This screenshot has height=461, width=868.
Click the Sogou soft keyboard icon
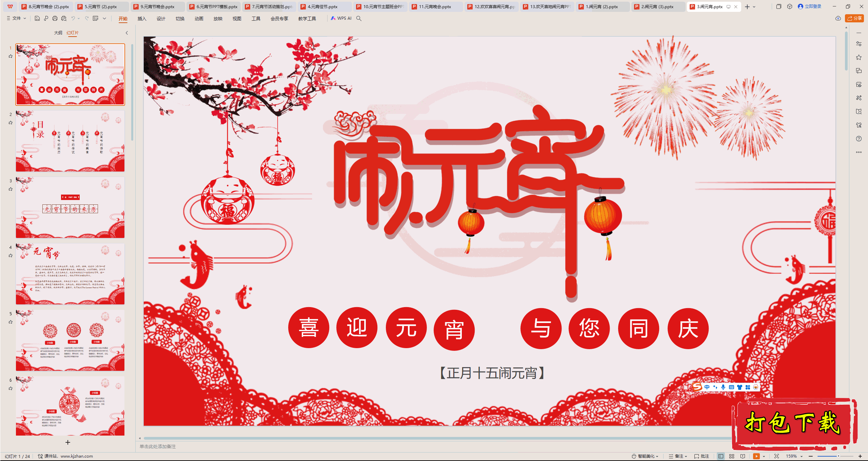(x=731, y=387)
